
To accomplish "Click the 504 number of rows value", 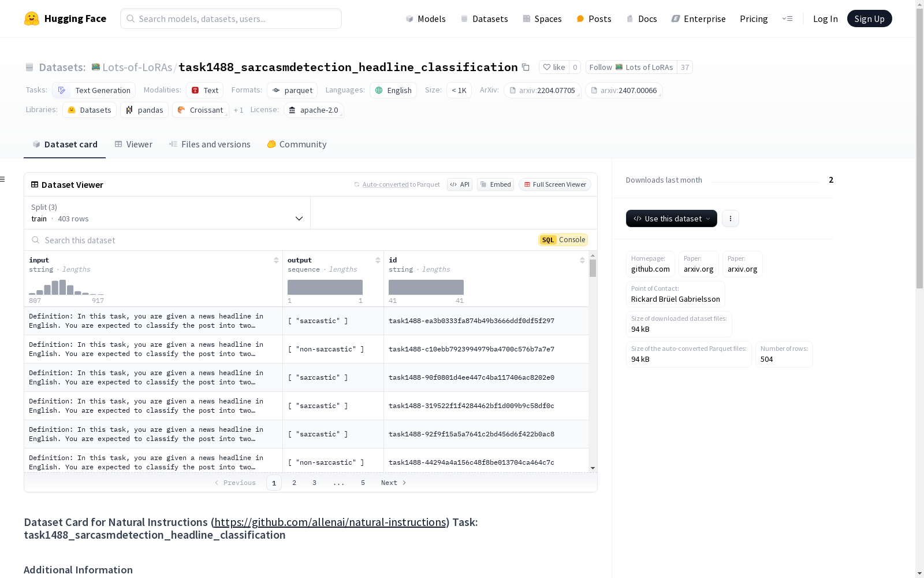I will tap(766, 359).
